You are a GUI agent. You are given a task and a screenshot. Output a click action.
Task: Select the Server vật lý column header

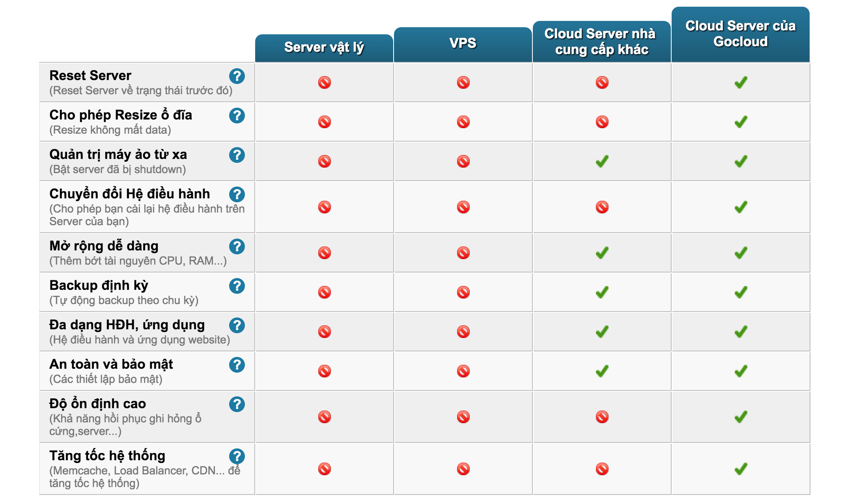[324, 47]
